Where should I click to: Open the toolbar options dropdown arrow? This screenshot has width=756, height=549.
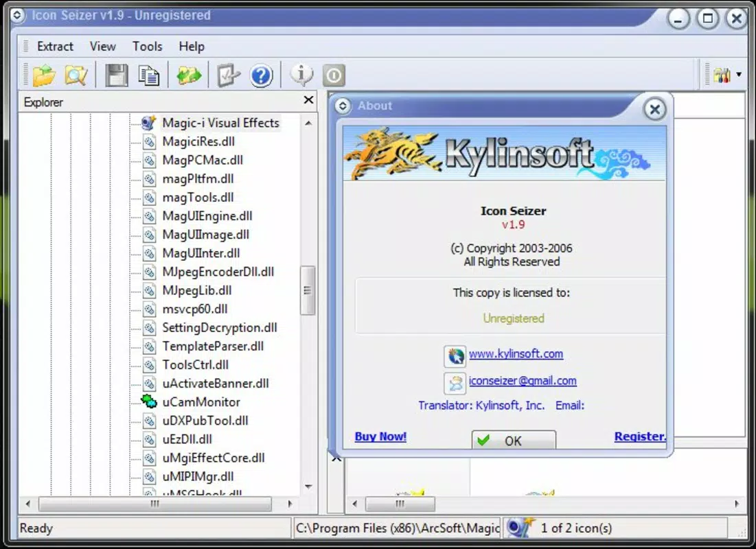[739, 75]
